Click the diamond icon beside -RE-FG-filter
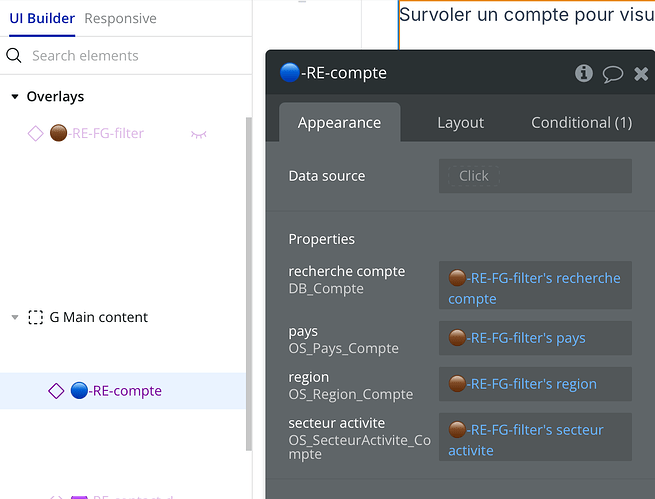The width and height of the screenshot is (655, 499). [x=36, y=134]
